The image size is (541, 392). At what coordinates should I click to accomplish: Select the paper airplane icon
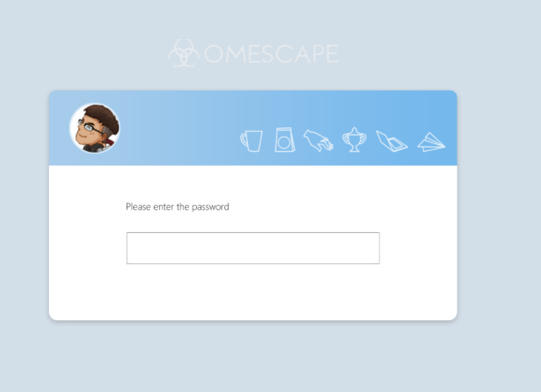pyautogui.click(x=431, y=142)
